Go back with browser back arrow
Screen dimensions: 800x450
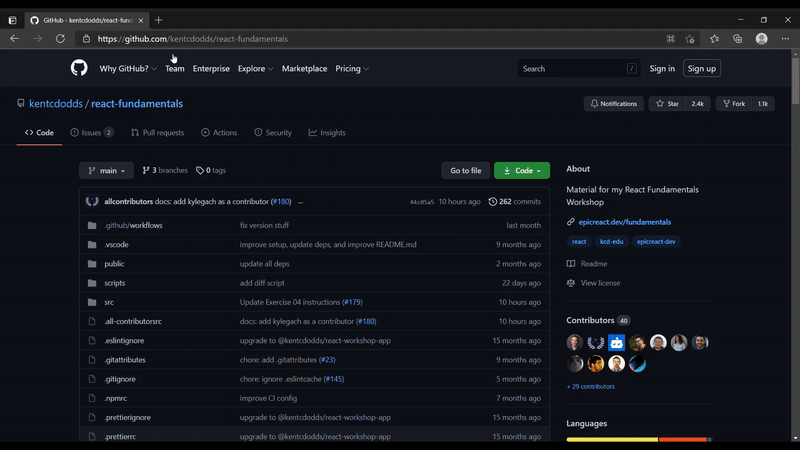14,39
